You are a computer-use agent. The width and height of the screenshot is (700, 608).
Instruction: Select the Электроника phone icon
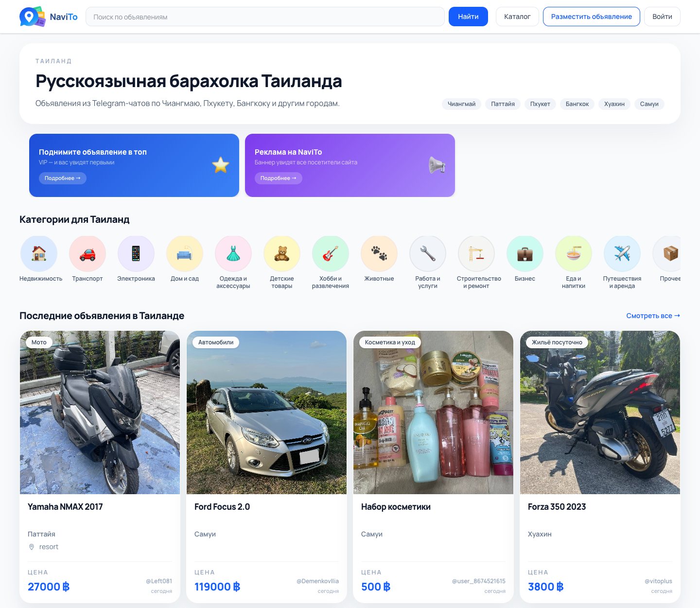click(136, 253)
